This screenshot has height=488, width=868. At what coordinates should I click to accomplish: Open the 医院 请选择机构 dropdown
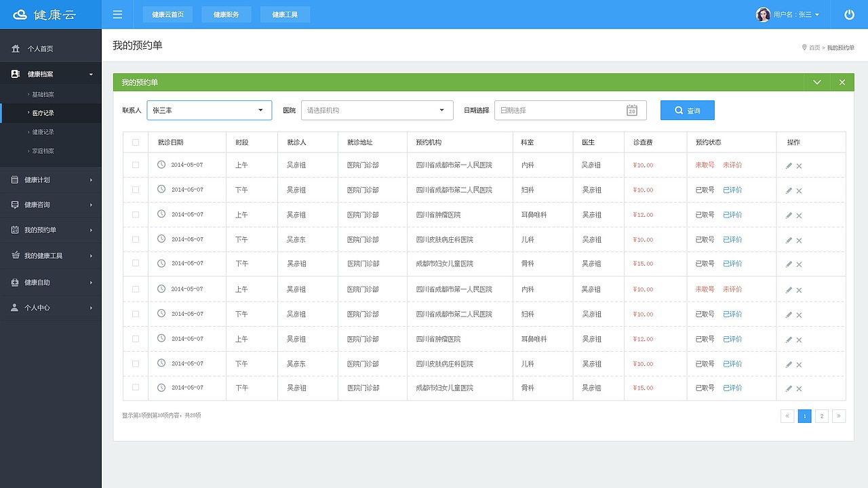[377, 110]
